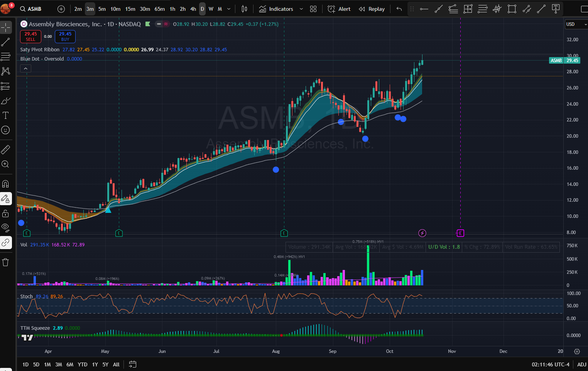
Task: Set date range to YTD
Action: (x=83, y=364)
